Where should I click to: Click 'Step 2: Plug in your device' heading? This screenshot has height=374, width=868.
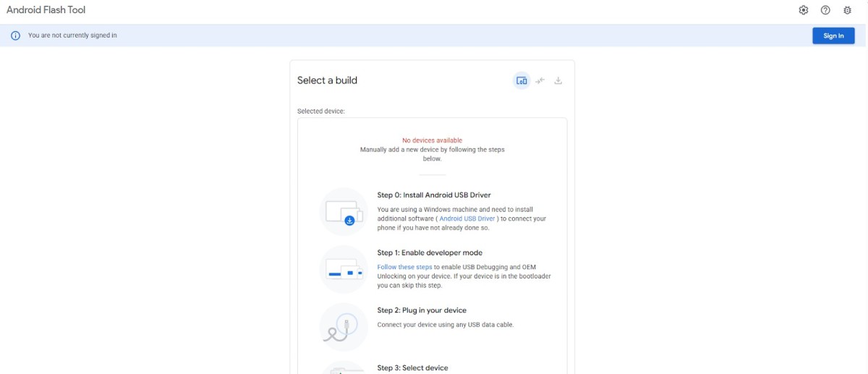[x=422, y=310]
